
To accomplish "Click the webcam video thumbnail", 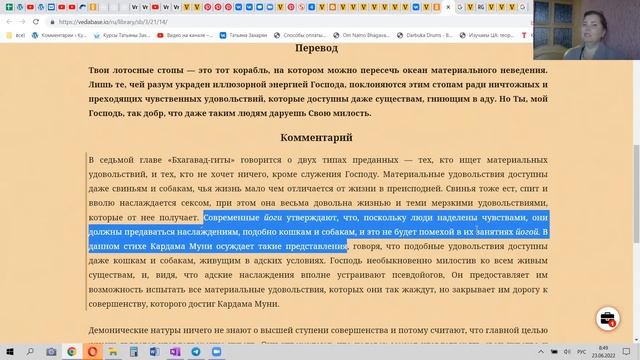I will [587, 30].
